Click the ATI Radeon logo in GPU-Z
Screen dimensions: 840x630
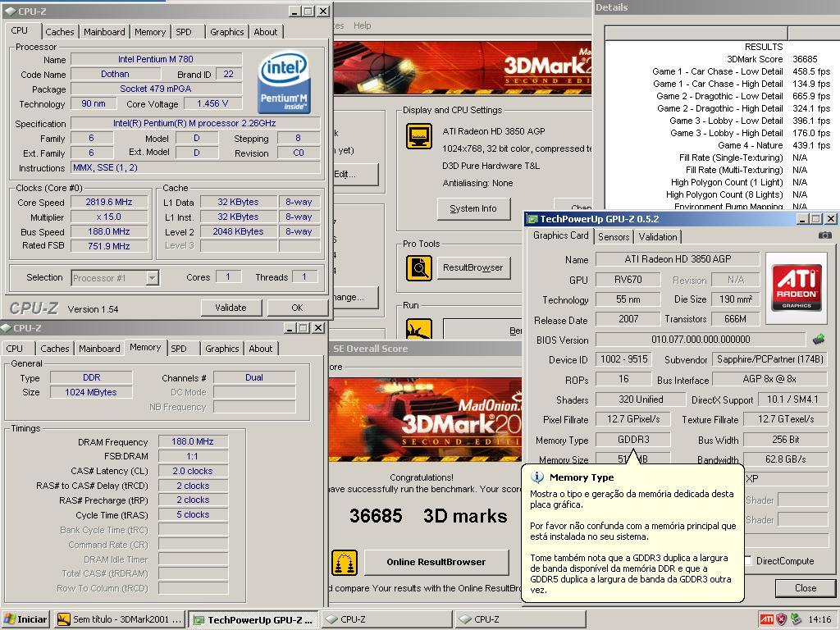(x=796, y=288)
